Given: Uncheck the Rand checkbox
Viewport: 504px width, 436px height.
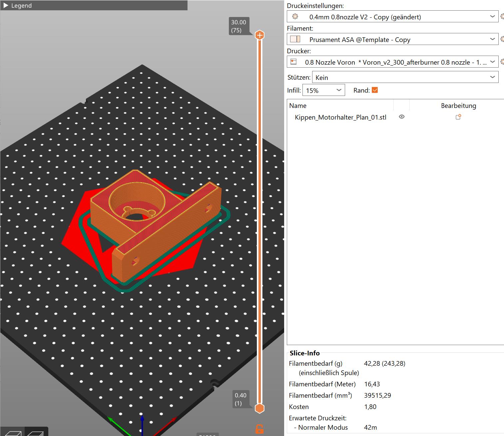Looking at the screenshot, I should click(x=375, y=90).
